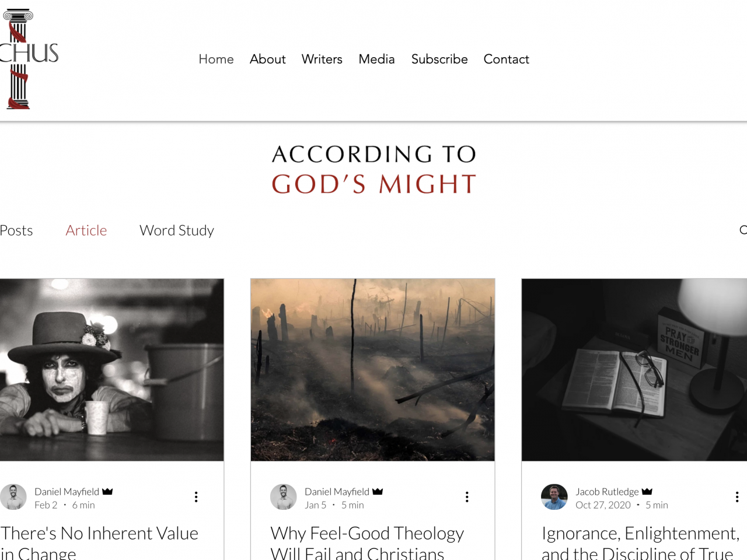The height and width of the screenshot is (560, 747).
Task: Navigate to the Media page
Action: (376, 59)
